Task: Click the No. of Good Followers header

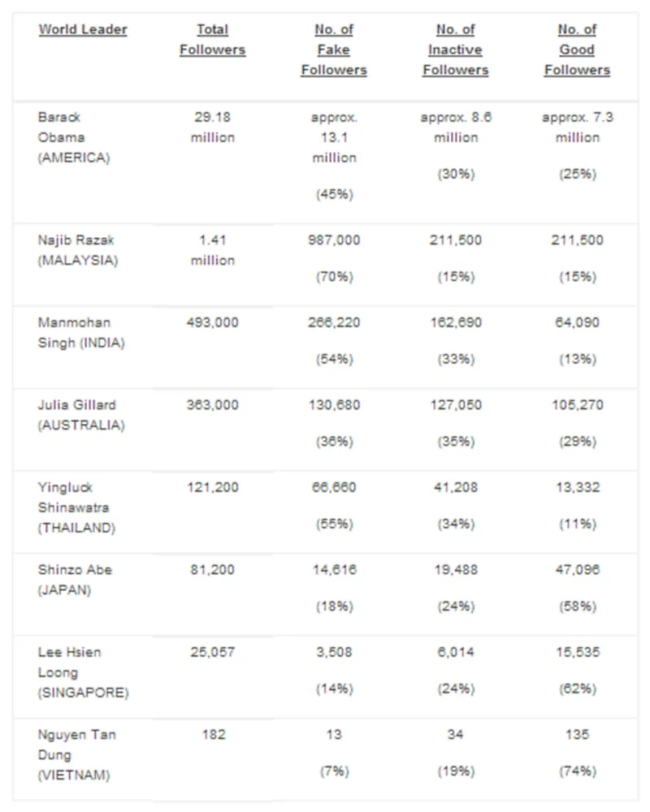Action: pyautogui.click(x=577, y=50)
